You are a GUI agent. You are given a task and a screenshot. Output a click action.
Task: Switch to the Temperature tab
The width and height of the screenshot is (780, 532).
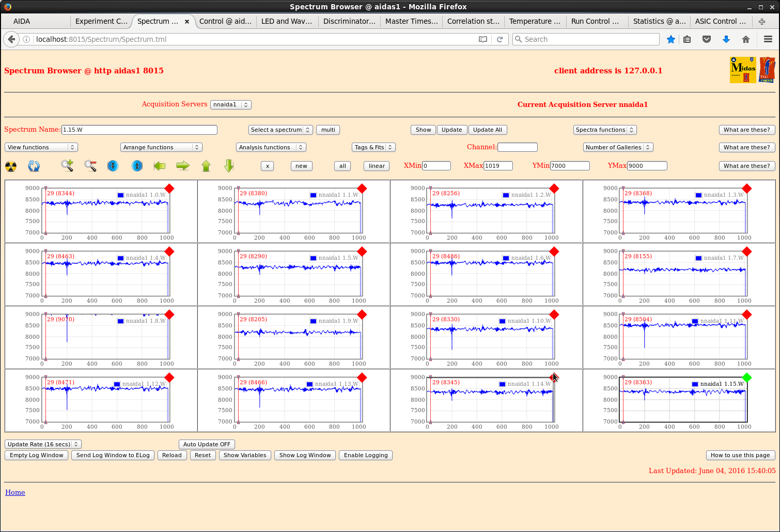click(x=535, y=21)
